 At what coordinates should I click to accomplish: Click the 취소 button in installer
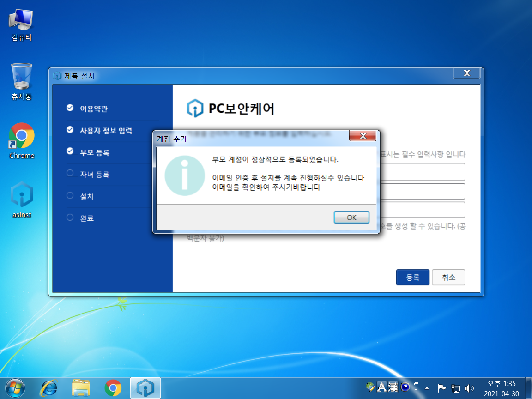(x=448, y=277)
